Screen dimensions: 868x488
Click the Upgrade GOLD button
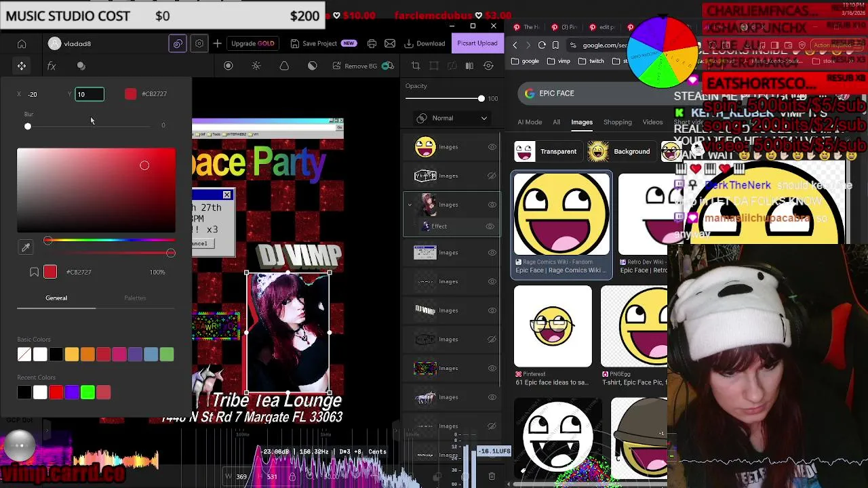(253, 43)
